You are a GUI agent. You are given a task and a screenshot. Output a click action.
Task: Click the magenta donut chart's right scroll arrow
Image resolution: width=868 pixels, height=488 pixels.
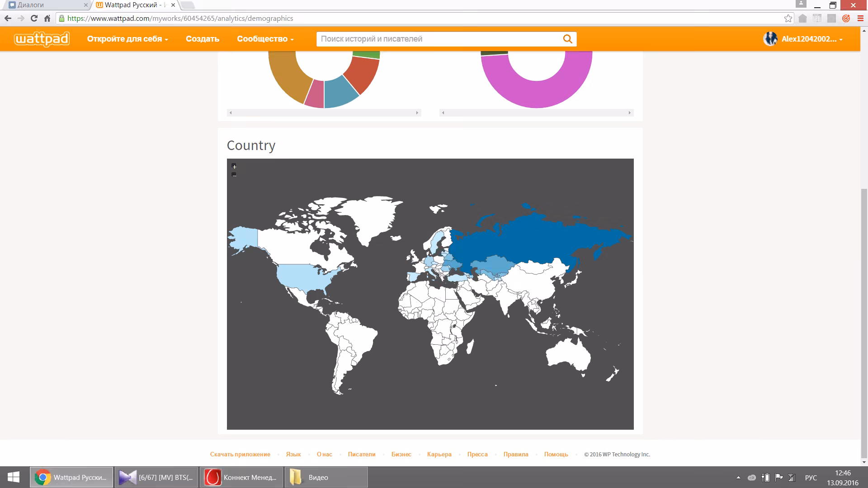629,113
